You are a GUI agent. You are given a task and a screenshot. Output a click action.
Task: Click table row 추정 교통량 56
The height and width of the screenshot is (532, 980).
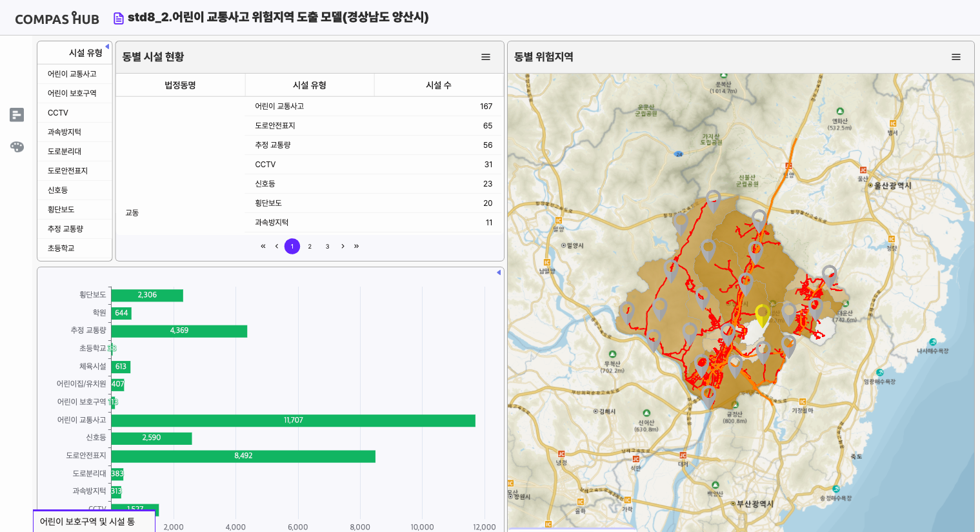tap(374, 145)
